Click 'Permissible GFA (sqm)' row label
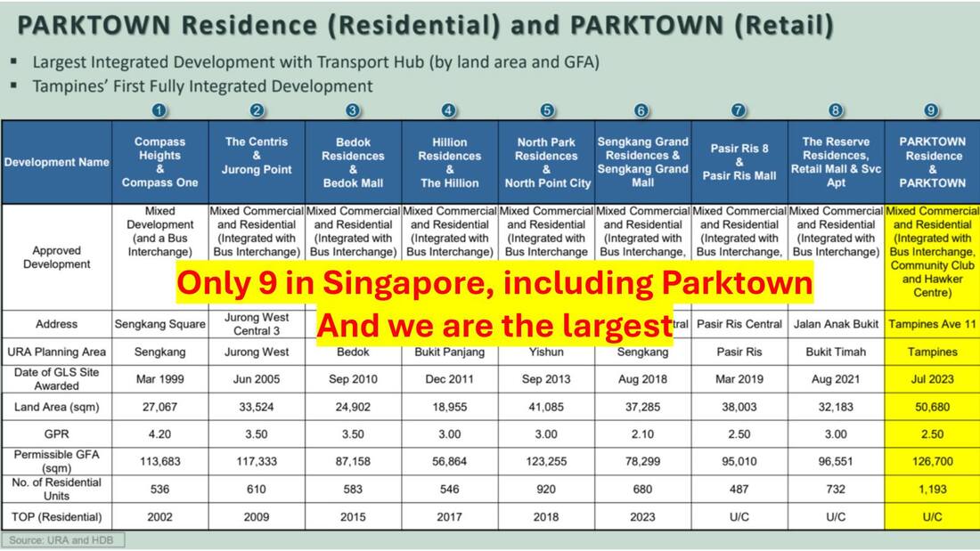This screenshot has height=551, width=980. tap(56, 462)
